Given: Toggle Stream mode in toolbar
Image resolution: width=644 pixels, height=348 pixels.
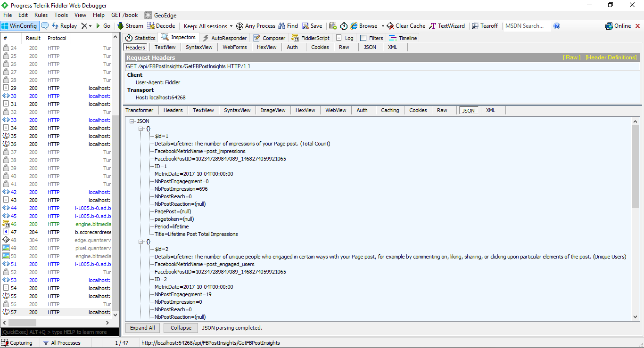Looking at the screenshot, I should (130, 26).
